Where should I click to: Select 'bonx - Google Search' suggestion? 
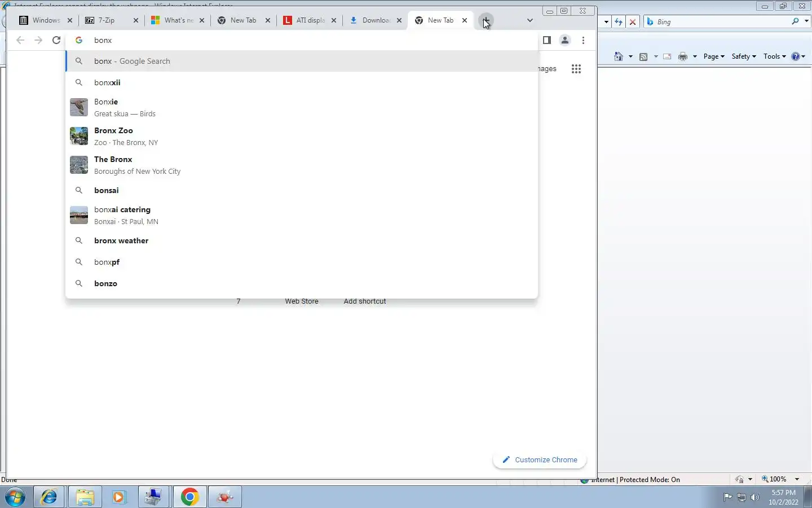pyautogui.click(x=302, y=61)
